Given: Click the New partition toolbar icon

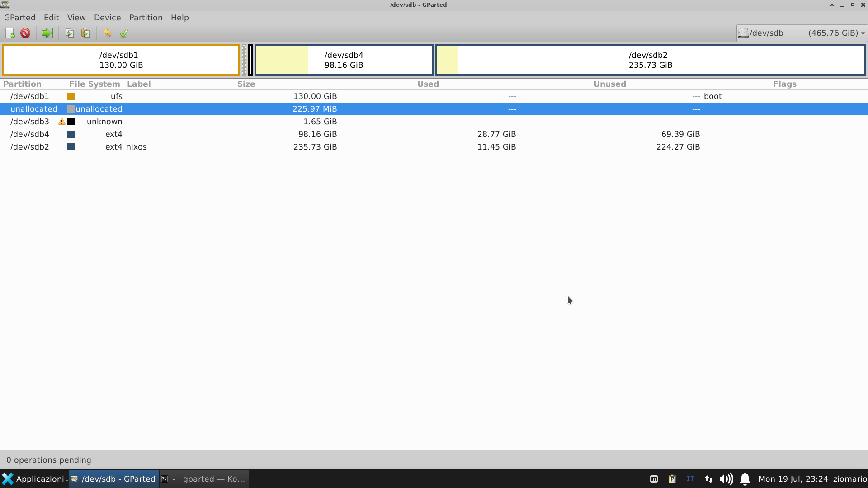Looking at the screenshot, I should coord(10,33).
